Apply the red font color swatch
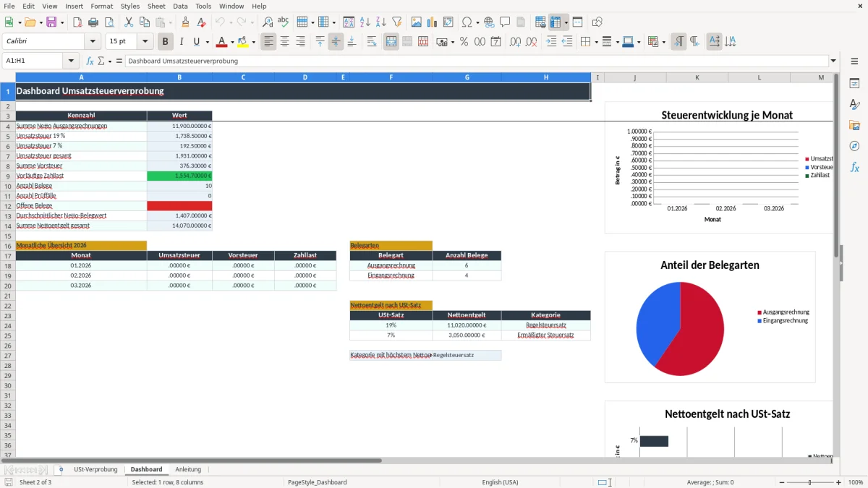The width and height of the screenshot is (868, 488). pos(222,42)
